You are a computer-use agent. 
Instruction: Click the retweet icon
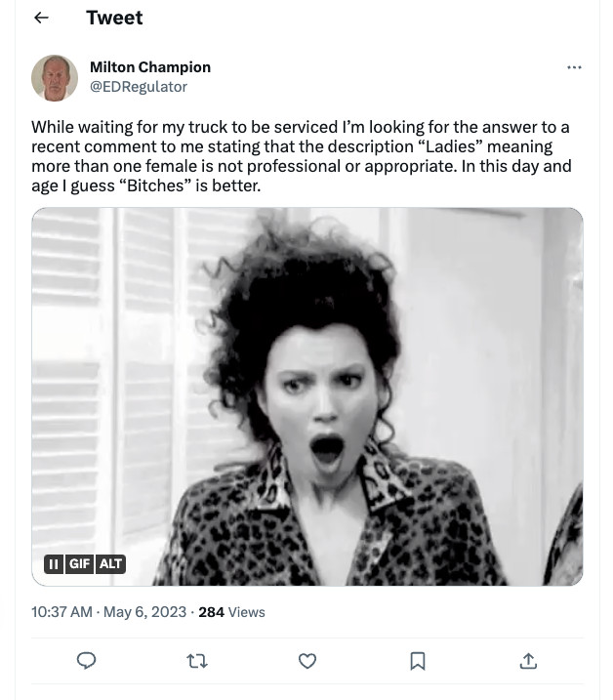(x=197, y=661)
